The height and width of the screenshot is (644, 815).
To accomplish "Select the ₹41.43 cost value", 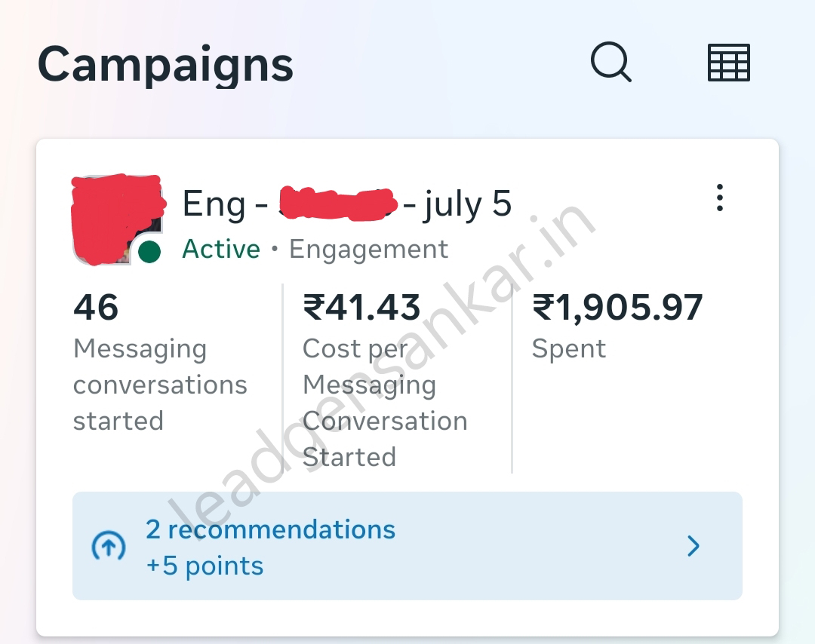I will tap(361, 308).
